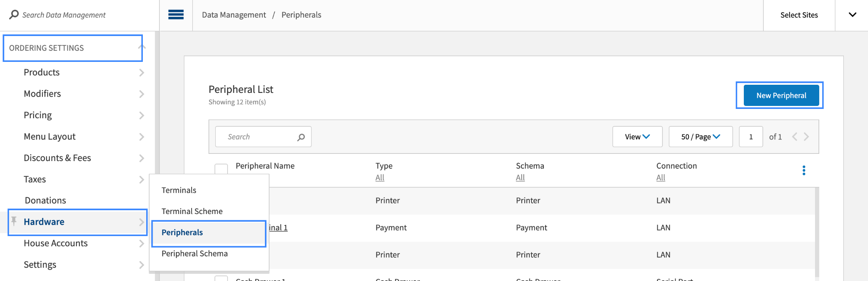Click the hamburger menu icon
Viewport: 868px width, 281px height.
[176, 15]
